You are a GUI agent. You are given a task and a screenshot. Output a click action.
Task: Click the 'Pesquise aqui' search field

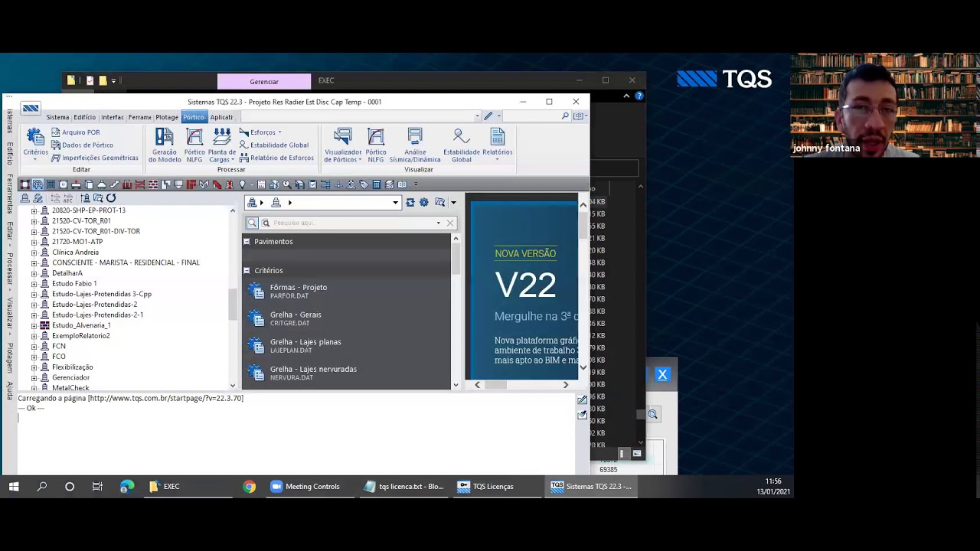point(352,223)
